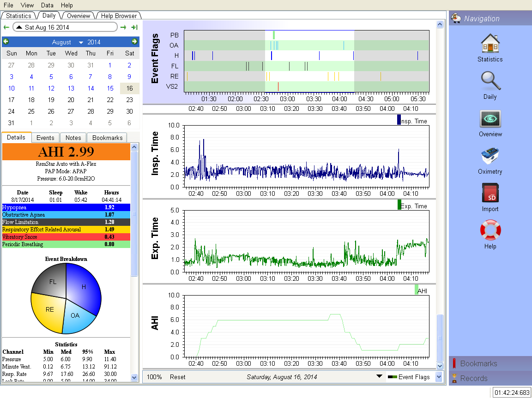Open the Records section in Navigation panel
Image resolution: width=532 pixels, height=399 pixels.
[x=490, y=378]
